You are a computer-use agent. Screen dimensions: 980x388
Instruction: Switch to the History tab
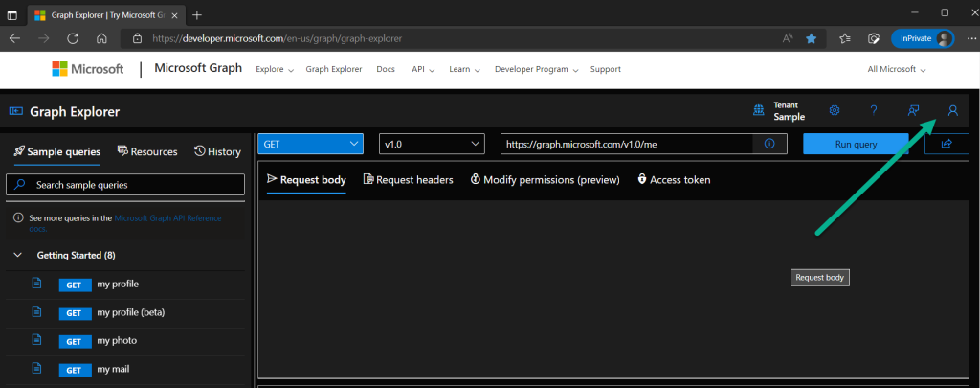(x=217, y=151)
